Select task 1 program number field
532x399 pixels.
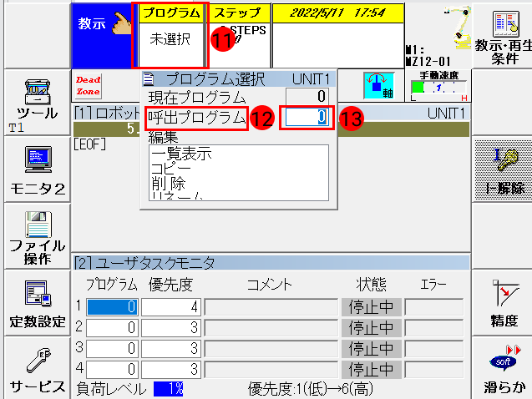(112, 307)
